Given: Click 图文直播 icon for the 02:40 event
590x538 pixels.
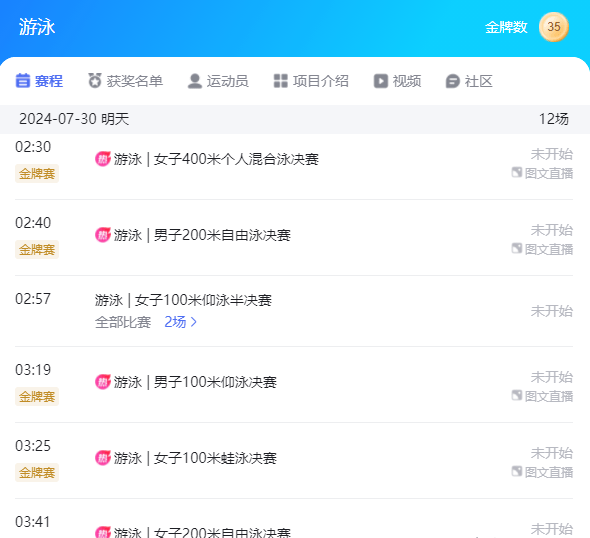Looking at the screenshot, I should pos(517,248).
